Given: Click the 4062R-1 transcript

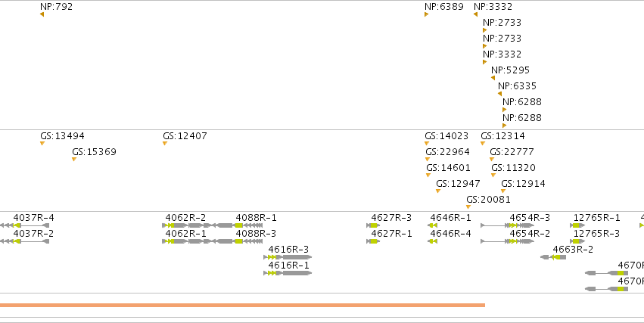Looking at the screenshot, I should 188,241.
